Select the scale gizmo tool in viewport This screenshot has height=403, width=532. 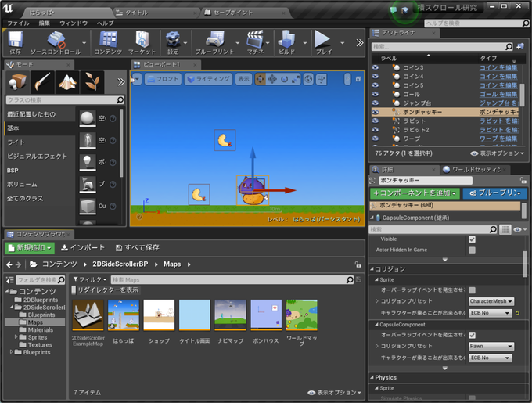tap(296, 79)
